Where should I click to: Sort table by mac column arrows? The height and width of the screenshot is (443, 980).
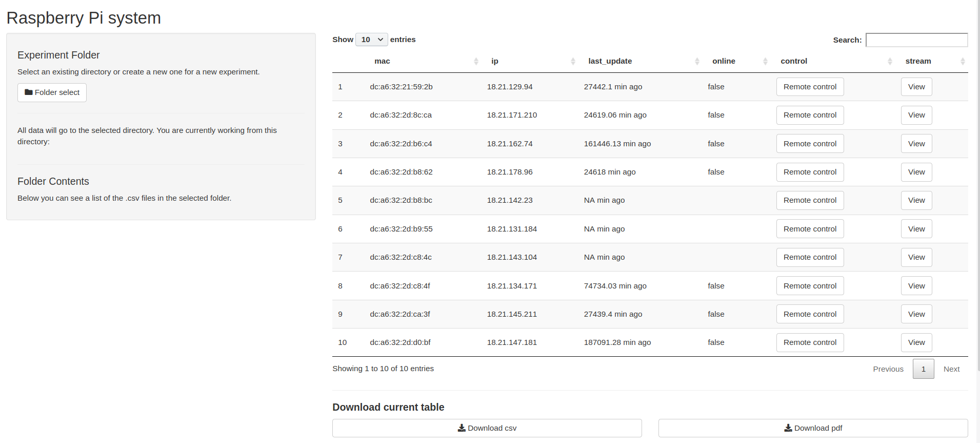point(476,61)
